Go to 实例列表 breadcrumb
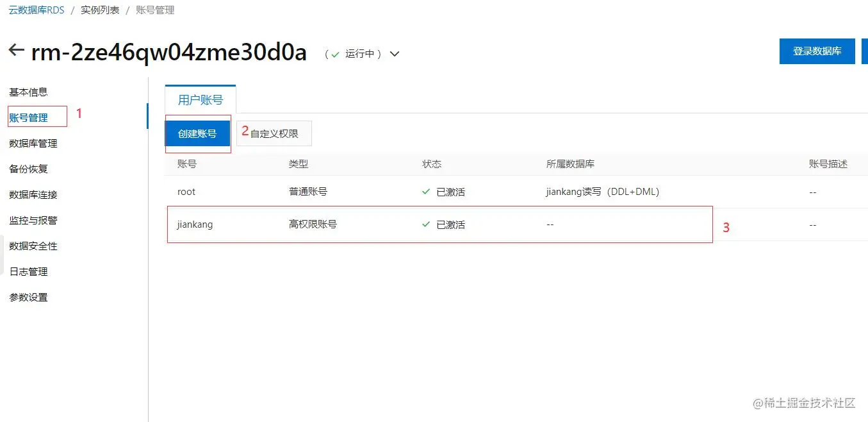 pos(100,10)
